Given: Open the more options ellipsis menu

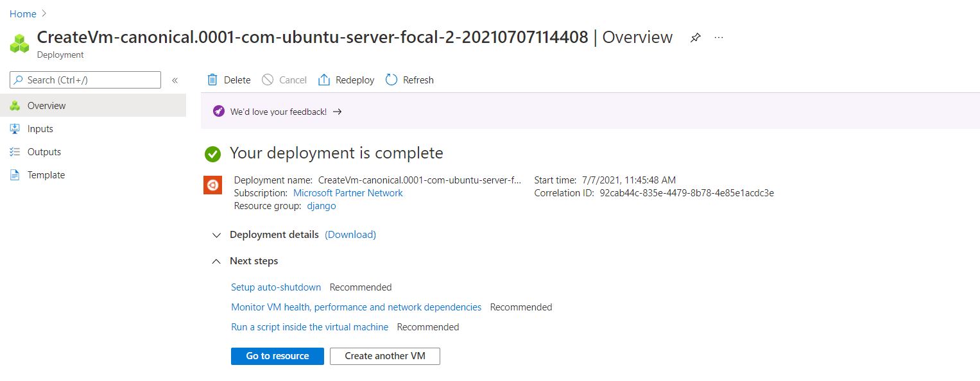Looking at the screenshot, I should (719, 38).
